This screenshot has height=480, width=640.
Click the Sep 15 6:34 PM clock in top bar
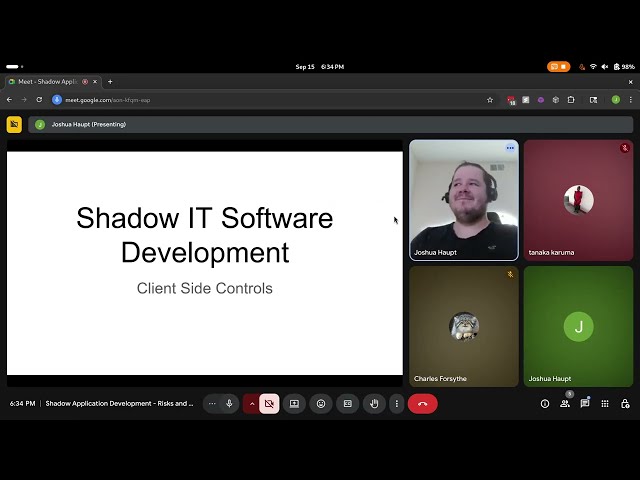pyautogui.click(x=320, y=67)
